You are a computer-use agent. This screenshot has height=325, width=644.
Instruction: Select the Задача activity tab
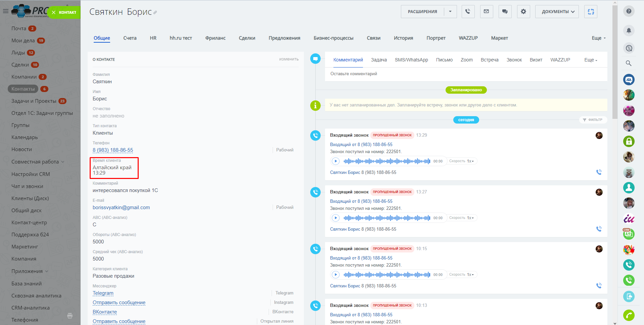378,60
